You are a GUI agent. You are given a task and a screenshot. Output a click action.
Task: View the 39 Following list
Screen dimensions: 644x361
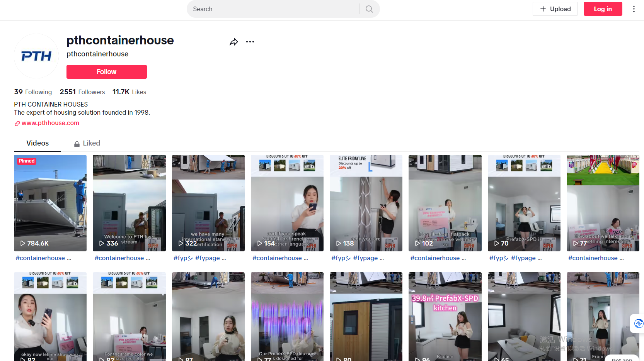tap(33, 92)
